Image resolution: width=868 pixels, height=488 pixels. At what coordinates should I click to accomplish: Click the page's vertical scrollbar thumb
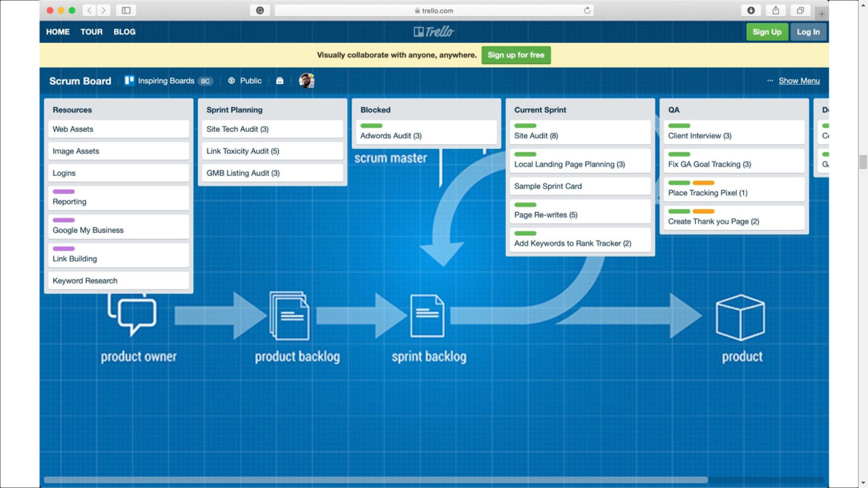pos(863,162)
